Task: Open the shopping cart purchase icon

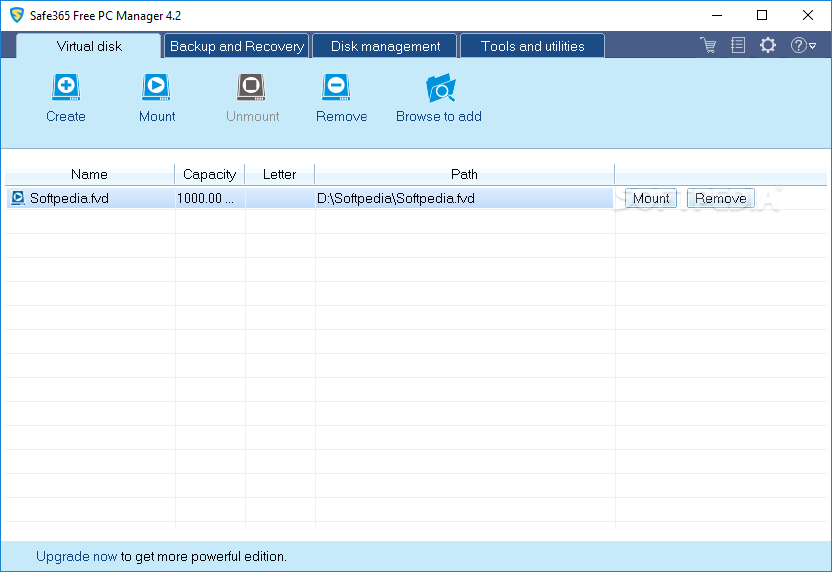Action: [708, 45]
